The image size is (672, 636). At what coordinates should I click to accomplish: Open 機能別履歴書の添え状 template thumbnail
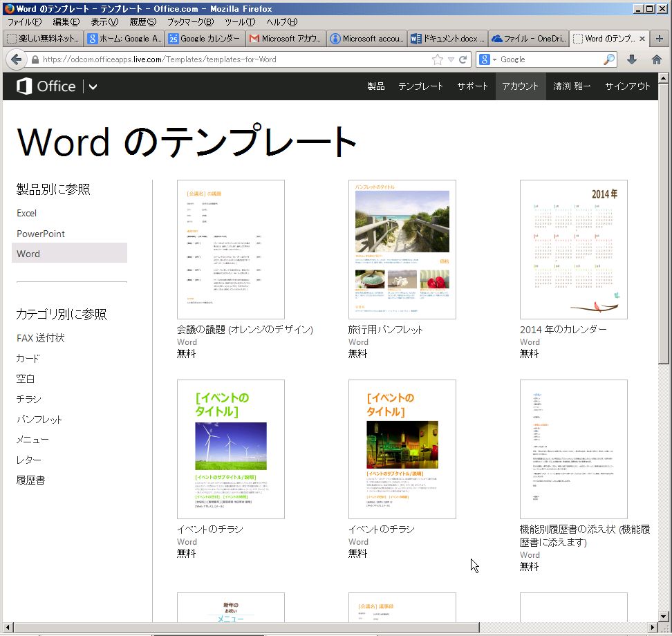(573, 449)
